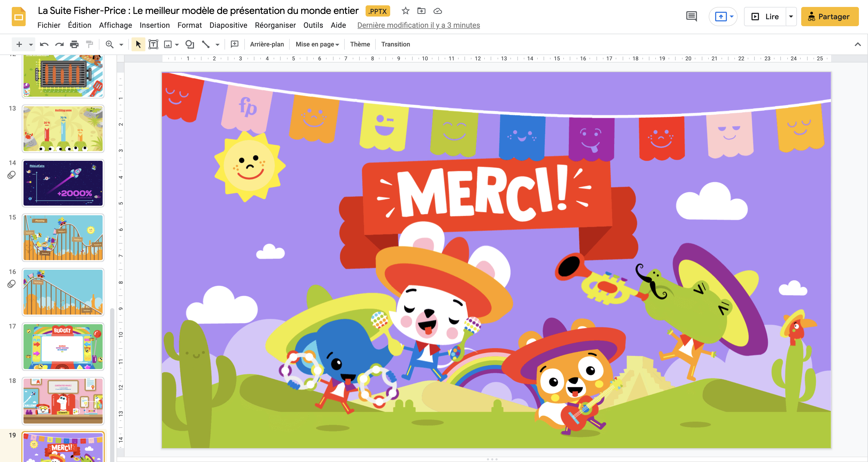Open the Diapositive menu
The image size is (868, 462).
pyautogui.click(x=228, y=25)
